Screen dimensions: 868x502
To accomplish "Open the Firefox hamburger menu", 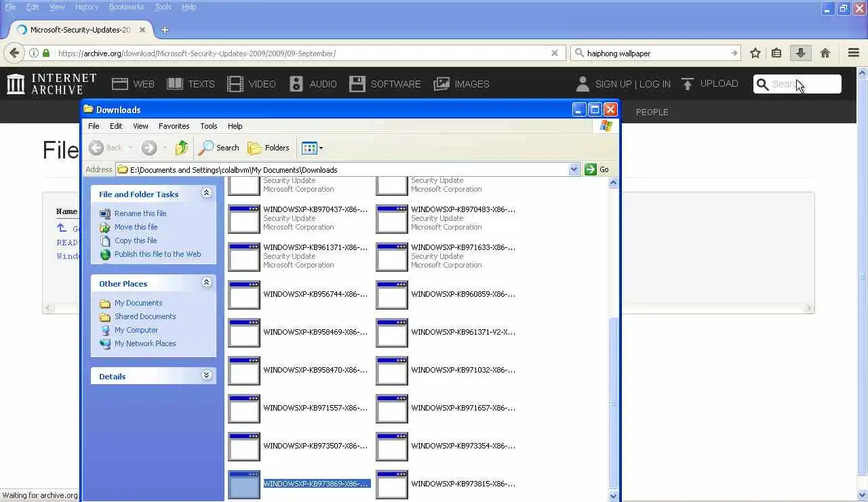I will 854,53.
